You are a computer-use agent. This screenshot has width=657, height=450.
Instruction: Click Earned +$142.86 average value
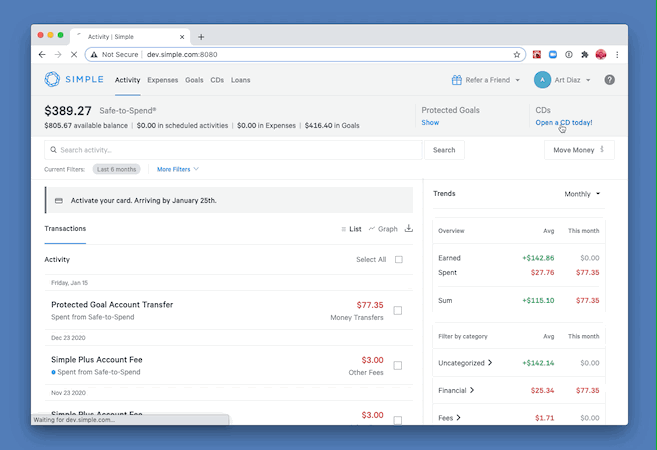pyautogui.click(x=538, y=258)
